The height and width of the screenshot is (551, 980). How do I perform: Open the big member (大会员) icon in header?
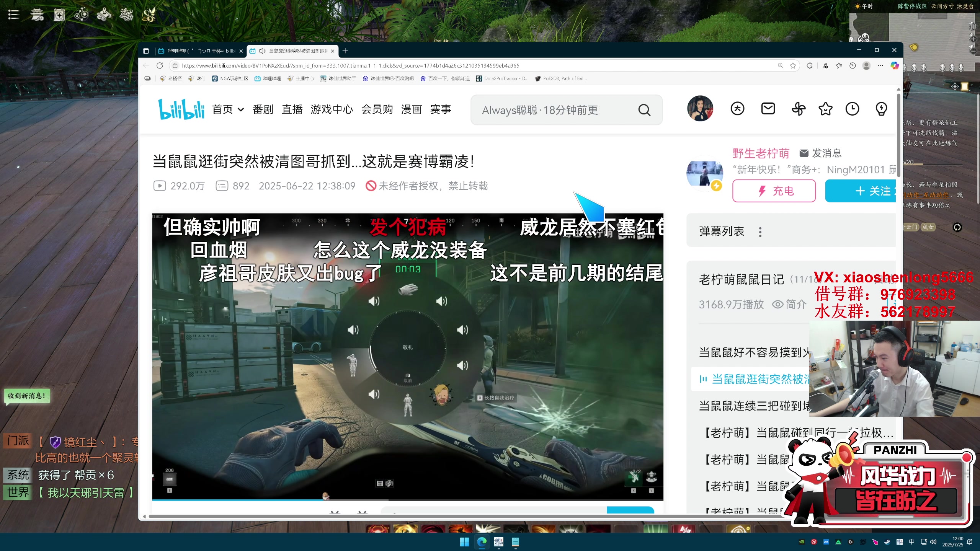tap(737, 109)
